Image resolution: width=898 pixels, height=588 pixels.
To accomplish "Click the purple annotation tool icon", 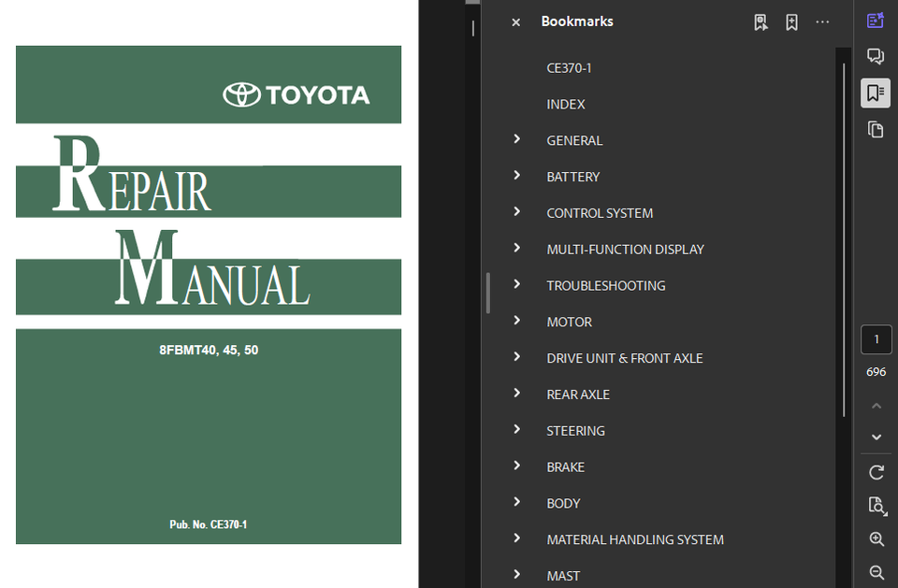I will coord(875,19).
